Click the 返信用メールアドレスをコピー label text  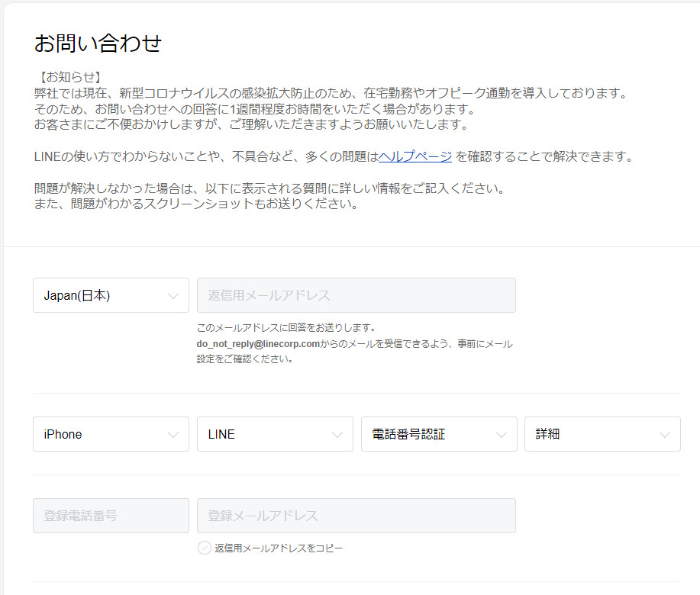tap(279, 548)
